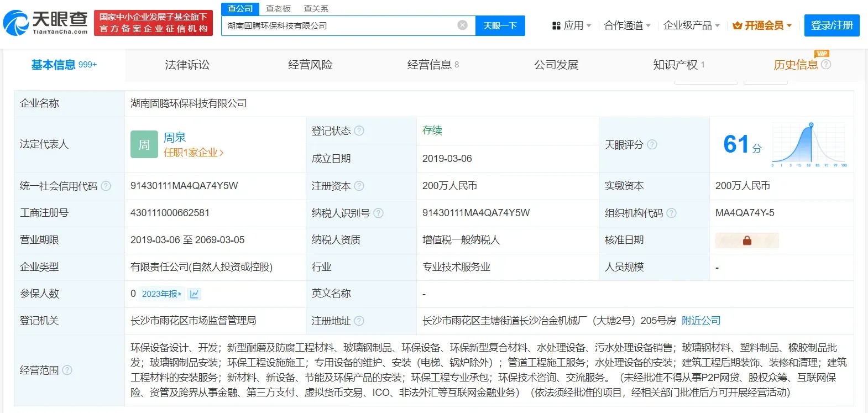Viewport: 868px width, 413px height.
Task: Select registration number 430111000662581
Action: coord(170,213)
